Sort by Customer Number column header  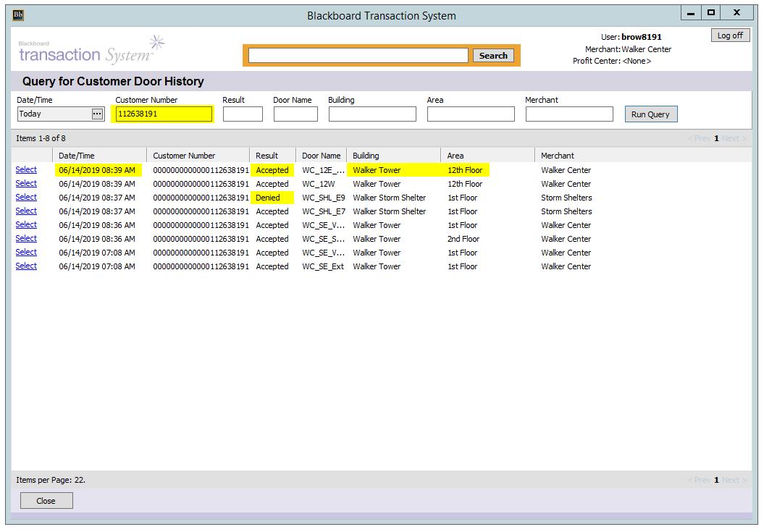(x=198, y=156)
